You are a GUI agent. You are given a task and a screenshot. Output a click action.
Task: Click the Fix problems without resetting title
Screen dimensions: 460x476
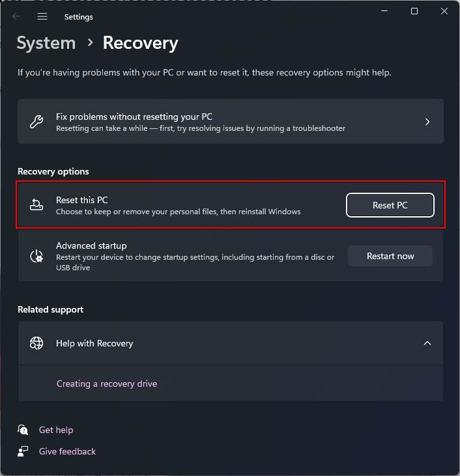(x=134, y=117)
